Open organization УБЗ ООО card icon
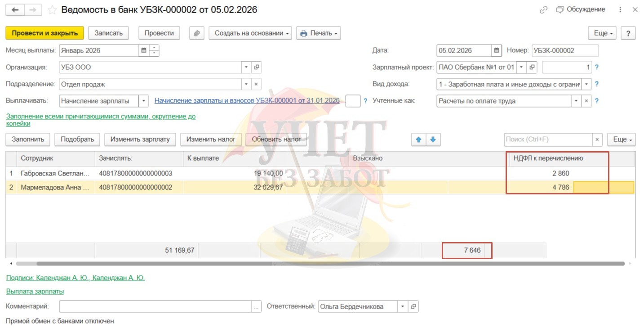The width and height of the screenshot is (644, 328). 257,67
